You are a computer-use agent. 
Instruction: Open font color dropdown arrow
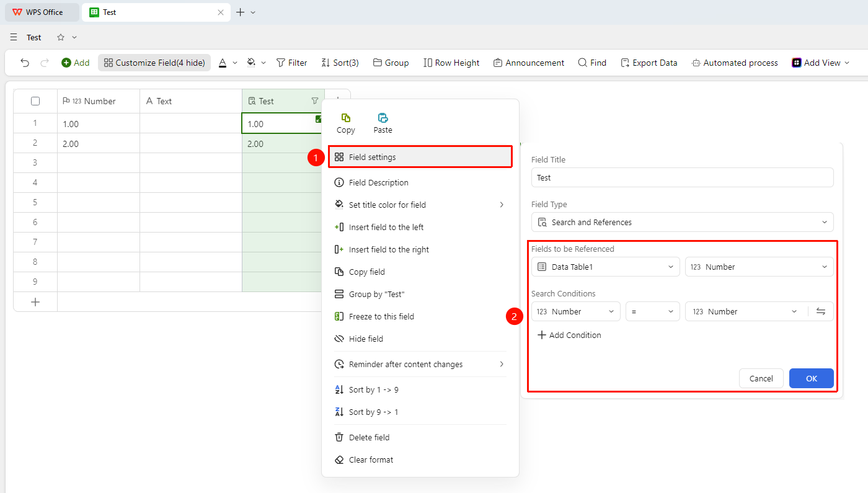(x=235, y=63)
